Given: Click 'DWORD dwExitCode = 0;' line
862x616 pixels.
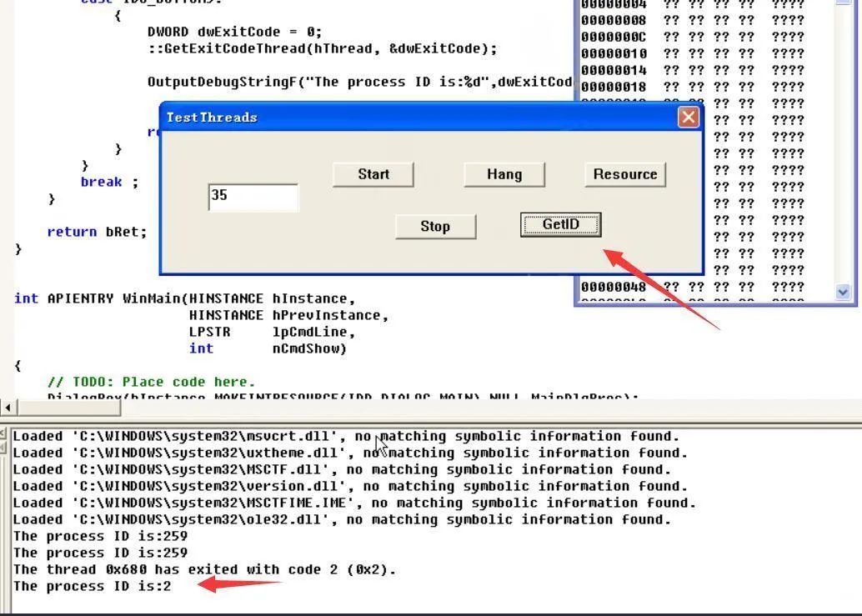Looking at the screenshot, I should (235, 32).
